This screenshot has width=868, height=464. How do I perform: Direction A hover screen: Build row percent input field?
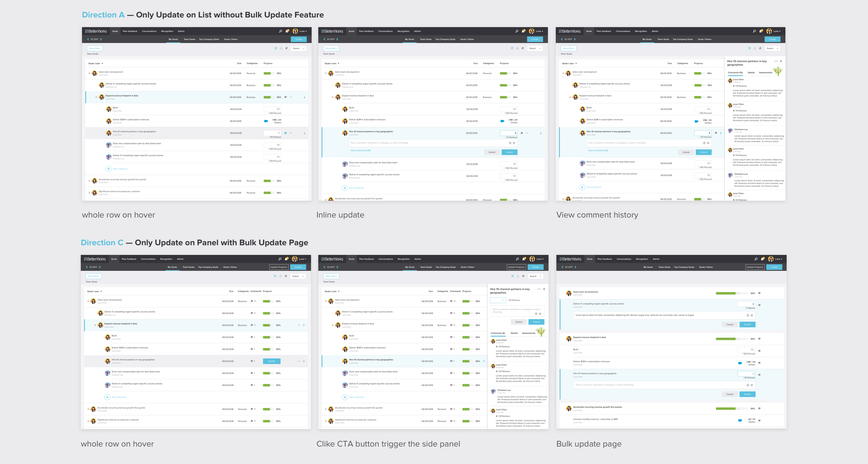tap(272, 109)
